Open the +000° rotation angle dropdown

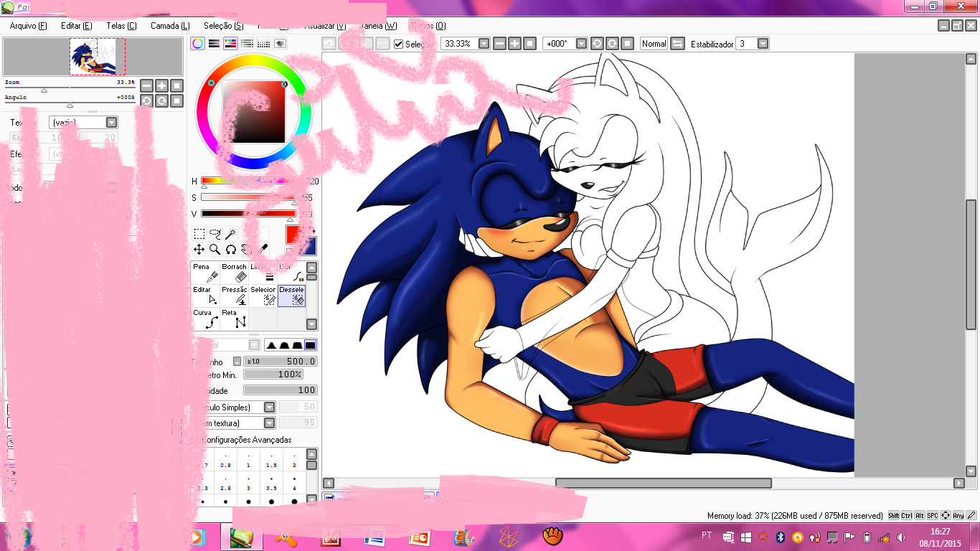(581, 44)
